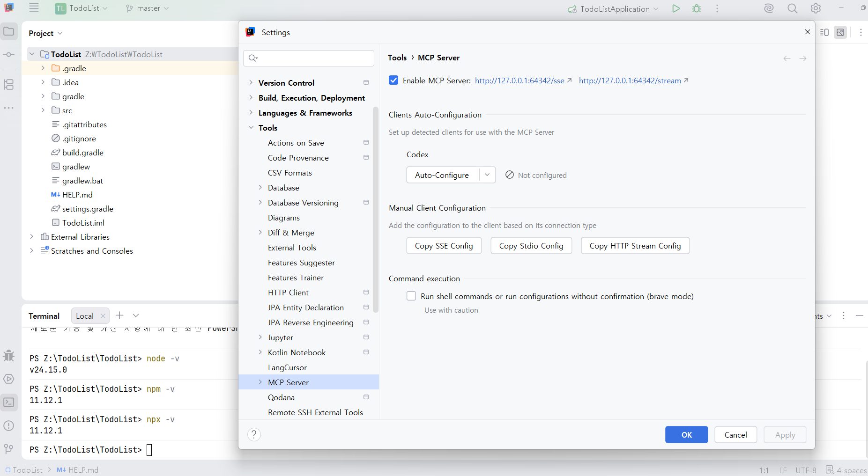This screenshot has height=476, width=868.
Task: Click the Auto-Configure button
Action: point(442,175)
